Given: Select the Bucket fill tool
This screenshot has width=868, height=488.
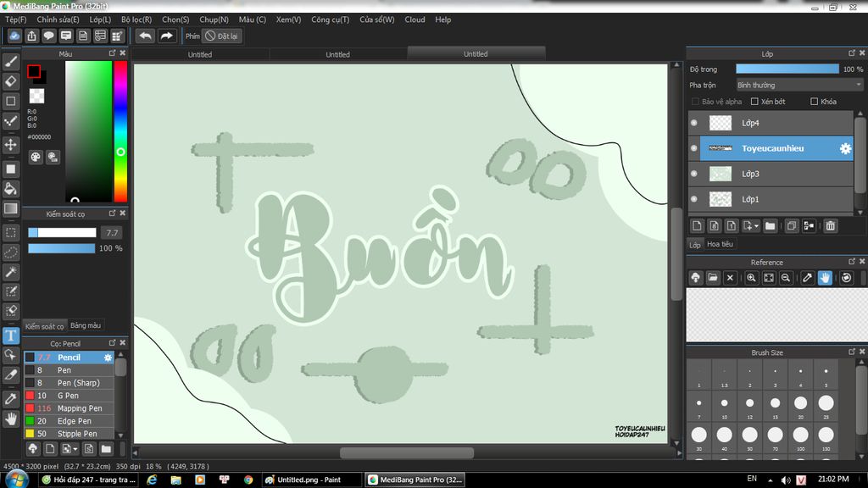Looking at the screenshot, I should click(10, 189).
